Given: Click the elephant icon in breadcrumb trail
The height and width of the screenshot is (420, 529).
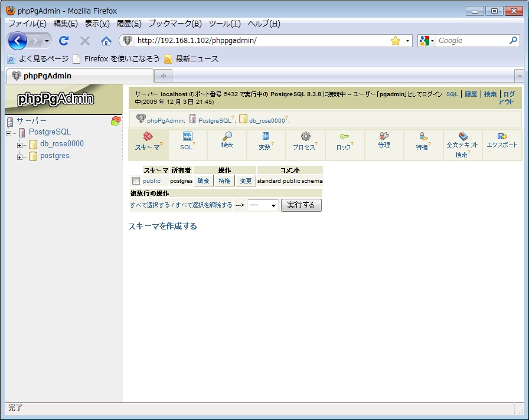Looking at the screenshot, I should pos(141,119).
